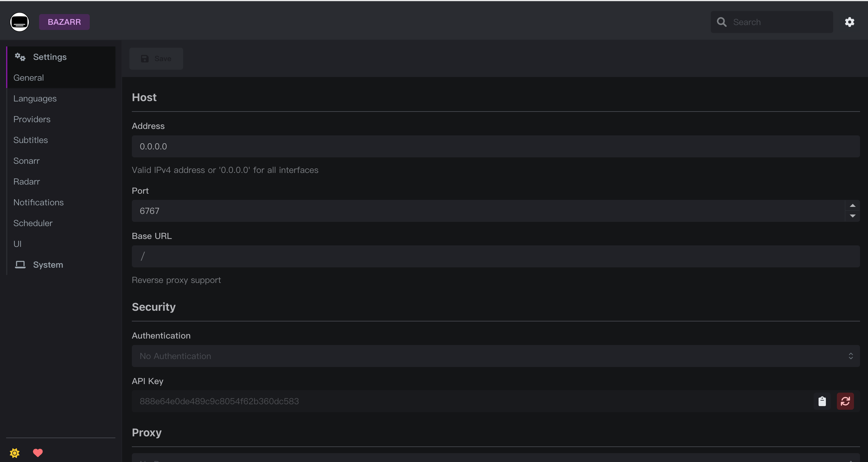Increase the Port number
The image size is (868, 462).
[x=852, y=206]
